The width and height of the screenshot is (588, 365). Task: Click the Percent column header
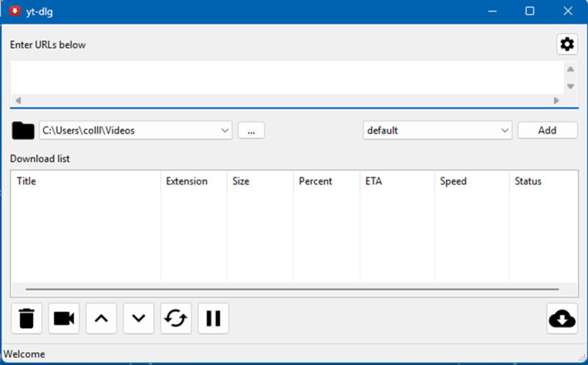pos(326,181)
